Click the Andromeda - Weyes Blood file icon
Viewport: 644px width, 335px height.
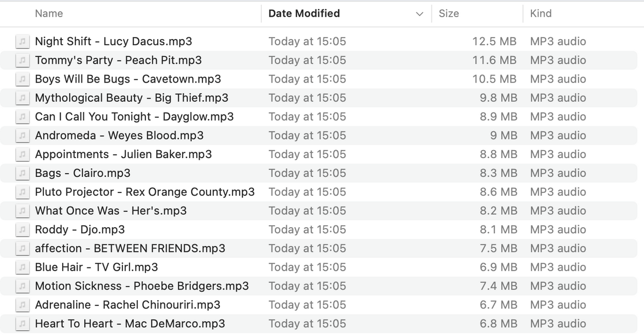(x=23, y=135)
